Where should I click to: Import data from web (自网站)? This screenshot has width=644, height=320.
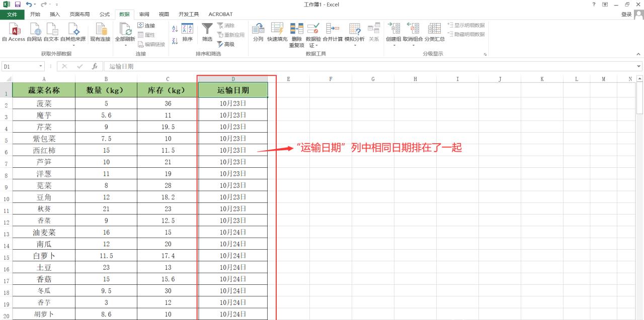34,33
